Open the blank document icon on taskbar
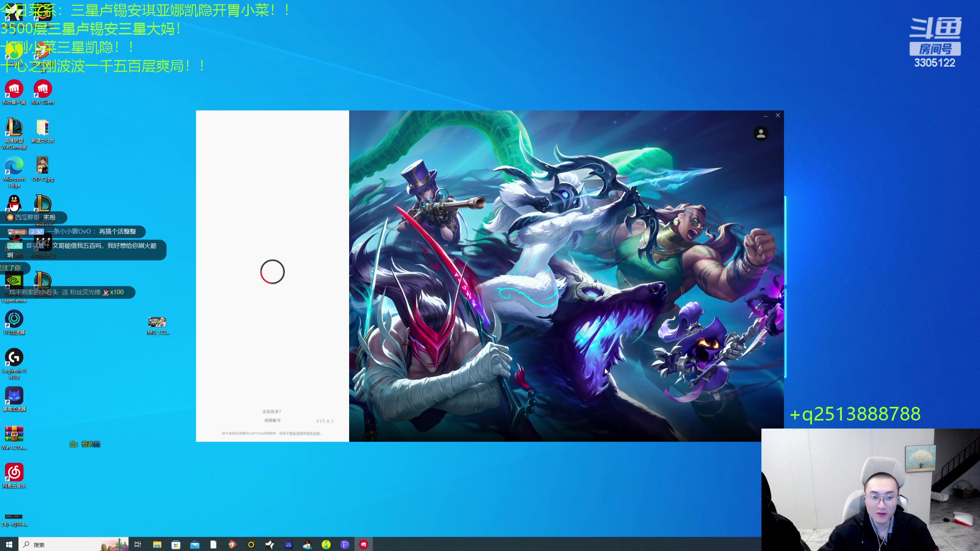 [213, 544]
